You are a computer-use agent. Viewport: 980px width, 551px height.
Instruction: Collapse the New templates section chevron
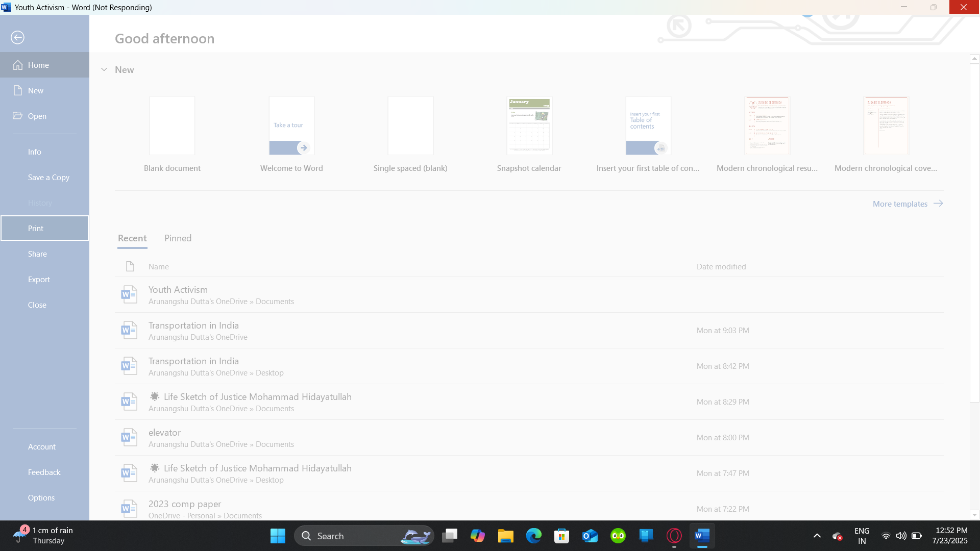coord(104,69)
